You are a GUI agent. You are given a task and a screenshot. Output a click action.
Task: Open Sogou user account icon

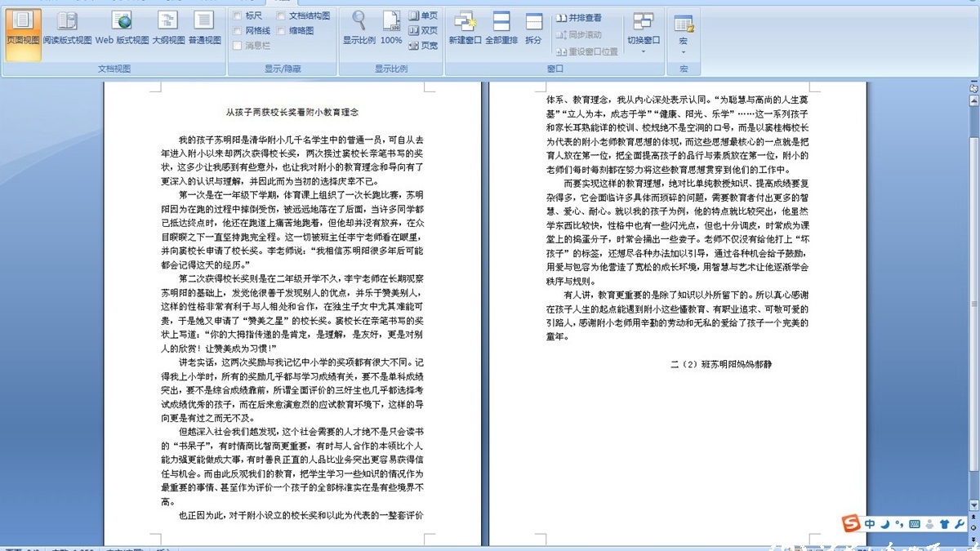click(x=931, y=523)
